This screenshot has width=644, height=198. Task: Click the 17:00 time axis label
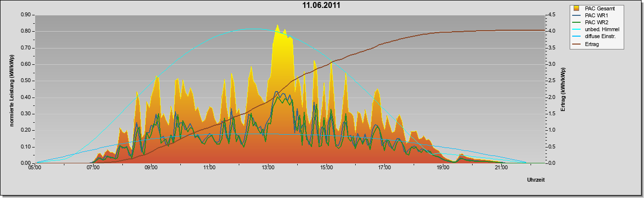384,168
